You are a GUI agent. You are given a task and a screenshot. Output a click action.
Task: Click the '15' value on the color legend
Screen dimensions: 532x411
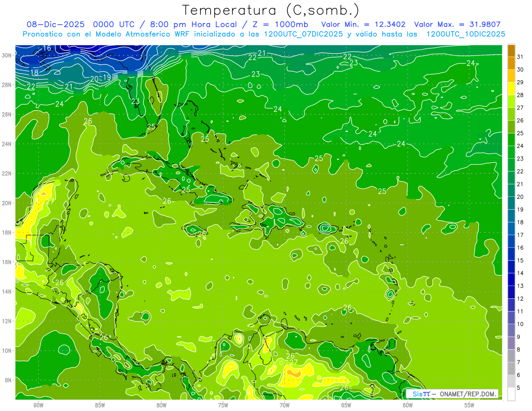[x=520, y=260]
